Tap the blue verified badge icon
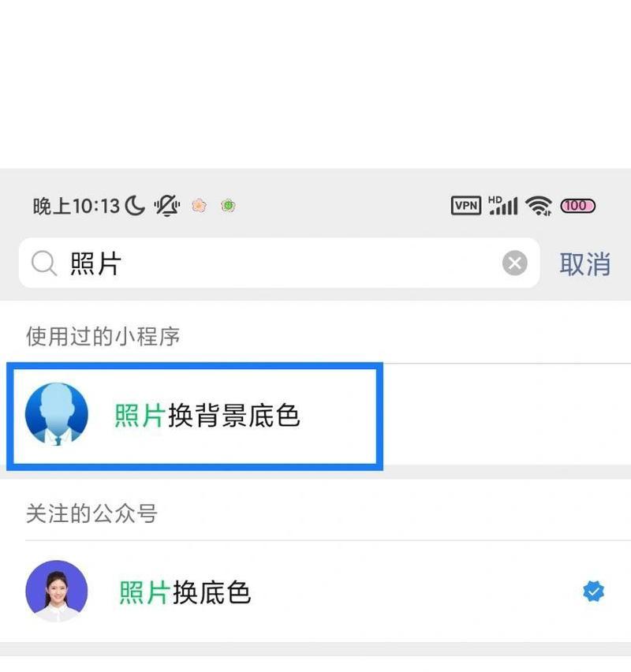631x672 pixels. coord(593,592)
